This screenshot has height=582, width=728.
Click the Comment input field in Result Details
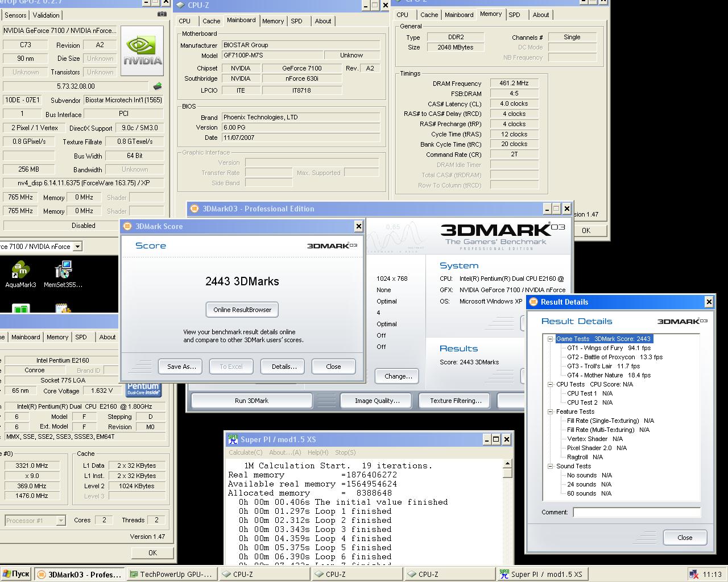(636, 512)
